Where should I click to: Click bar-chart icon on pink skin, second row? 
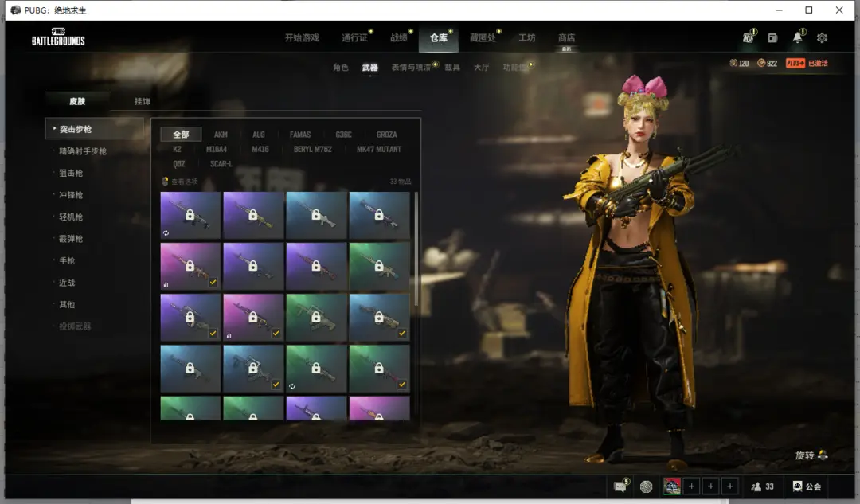click(x=166, y=284)
